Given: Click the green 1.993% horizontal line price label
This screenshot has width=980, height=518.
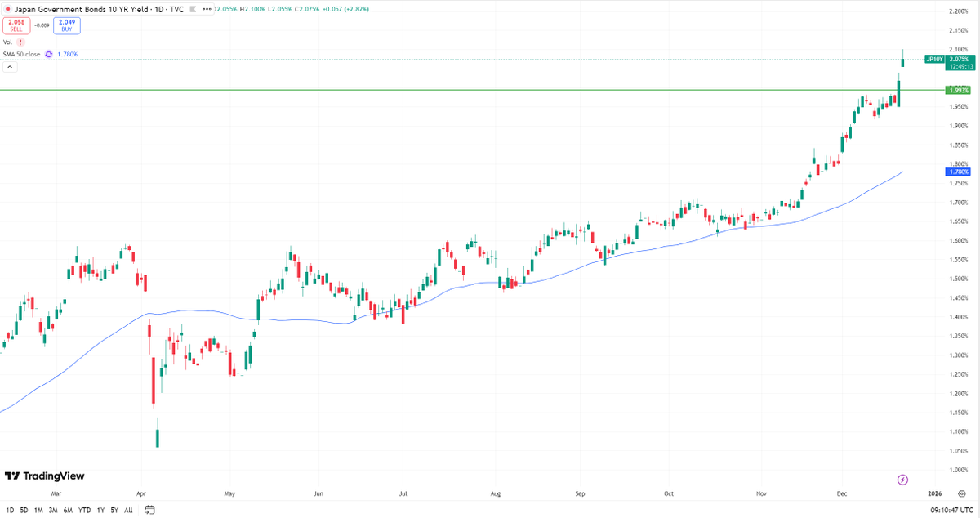Looking at the screenshot, I should coord(957,90).
